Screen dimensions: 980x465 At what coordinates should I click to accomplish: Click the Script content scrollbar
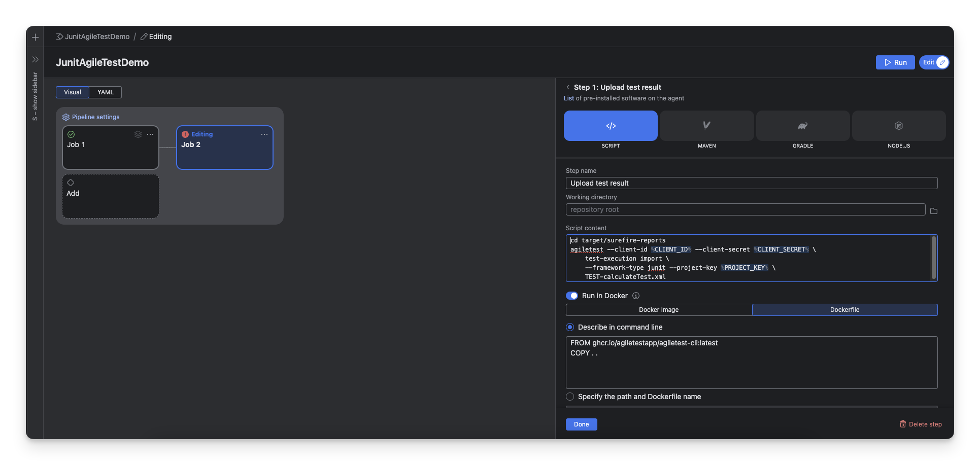point(933,258)
